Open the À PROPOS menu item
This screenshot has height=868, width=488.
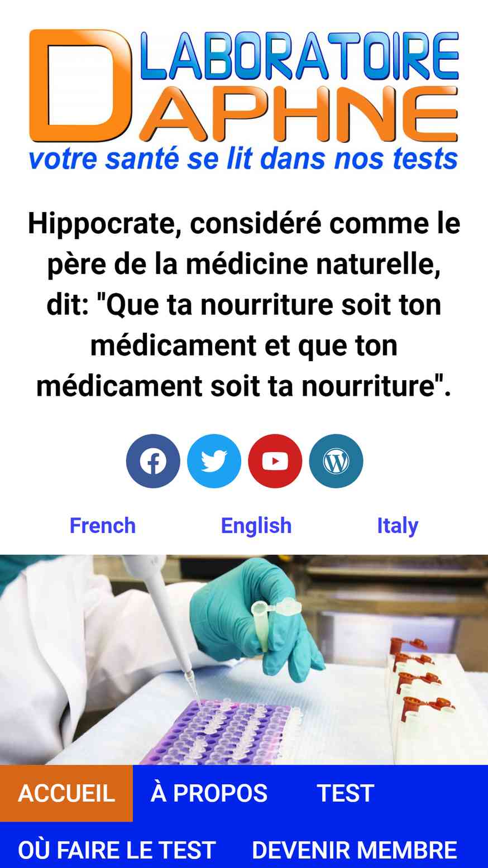click(x=209, y=793)
